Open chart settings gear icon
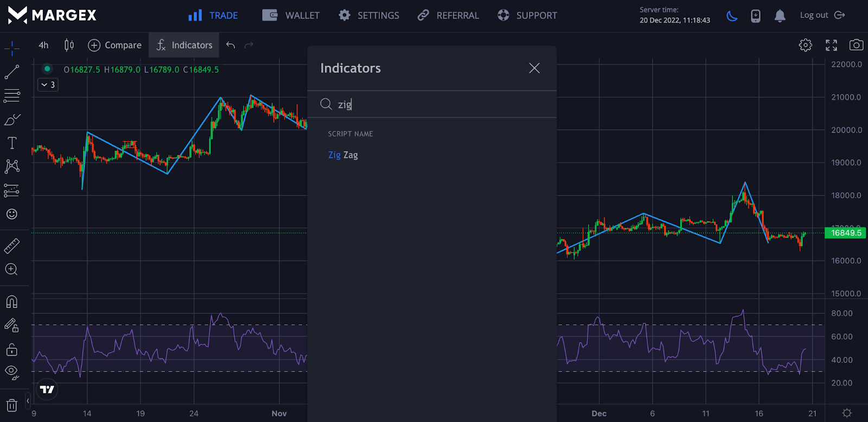This screenshot has width=868, height=422. tap(806, 45)
